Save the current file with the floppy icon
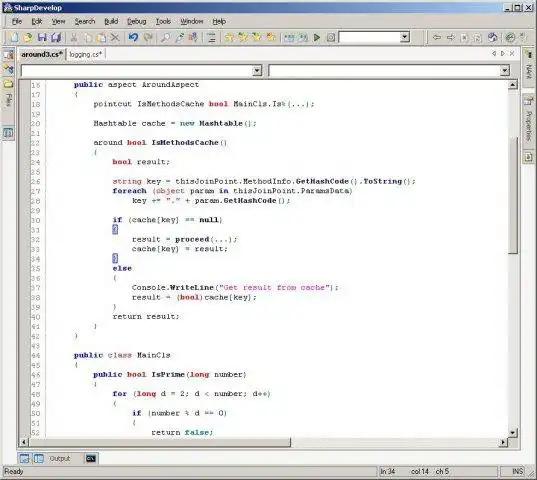 pos(42,37)
